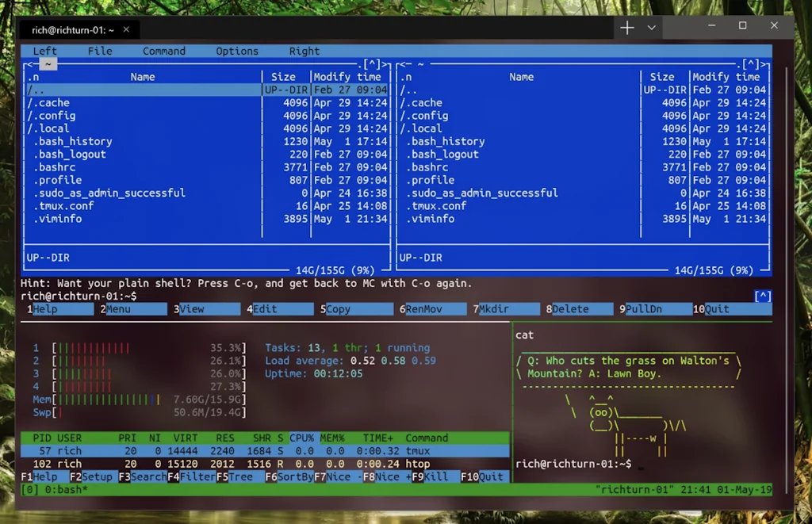The height and width of the screenshot is (524, 812).
Task: Open the Command menu in Midnight Commander
Action: pos(163,51)
